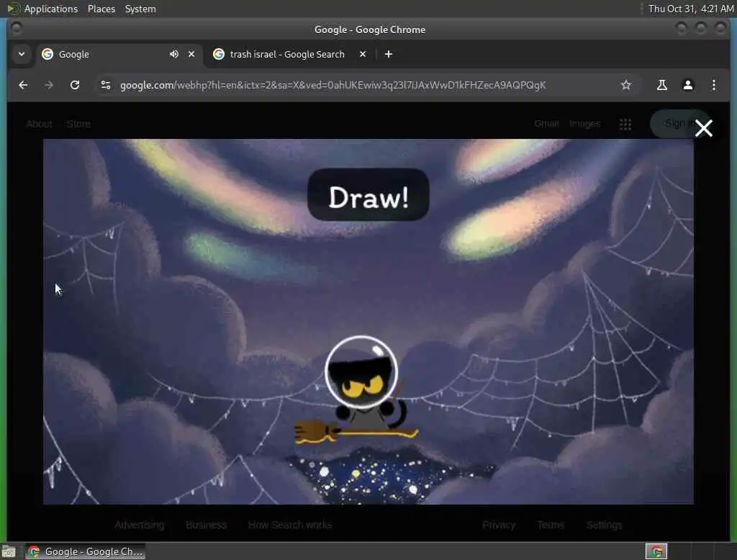This screenshot has height=560, width=737.
Task: Click the address bar URL
Action: [333, 85]
